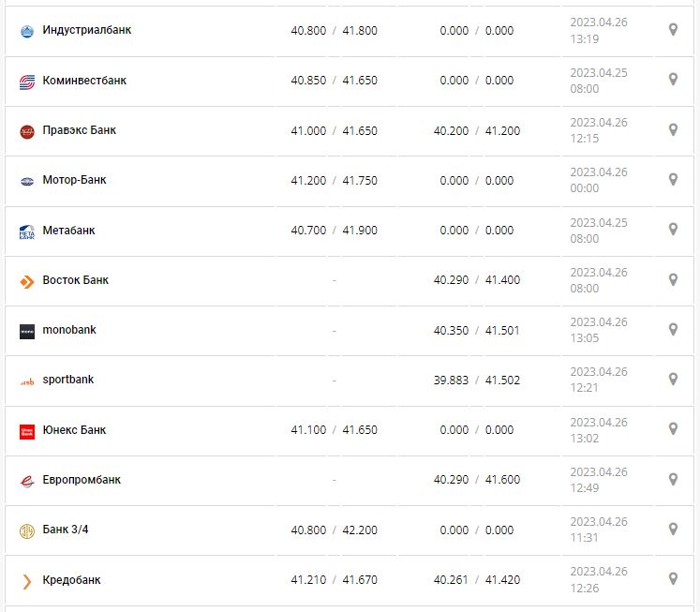
Task: Click the Метабанк logo icon
Action: [x=26, y=231]
